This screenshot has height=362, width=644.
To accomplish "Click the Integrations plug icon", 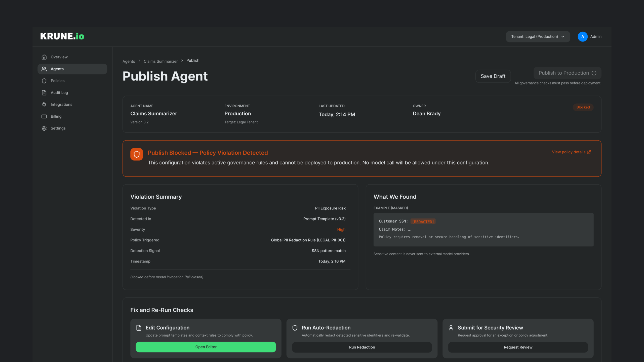I will click(x=44, y=104).
